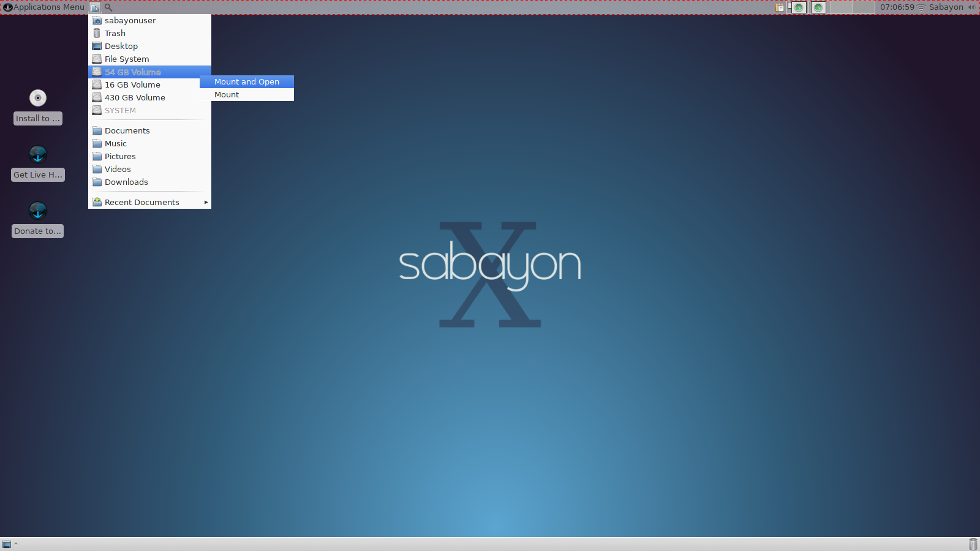
Task: Open Trash from the Places menu
Action: point(149,33)
